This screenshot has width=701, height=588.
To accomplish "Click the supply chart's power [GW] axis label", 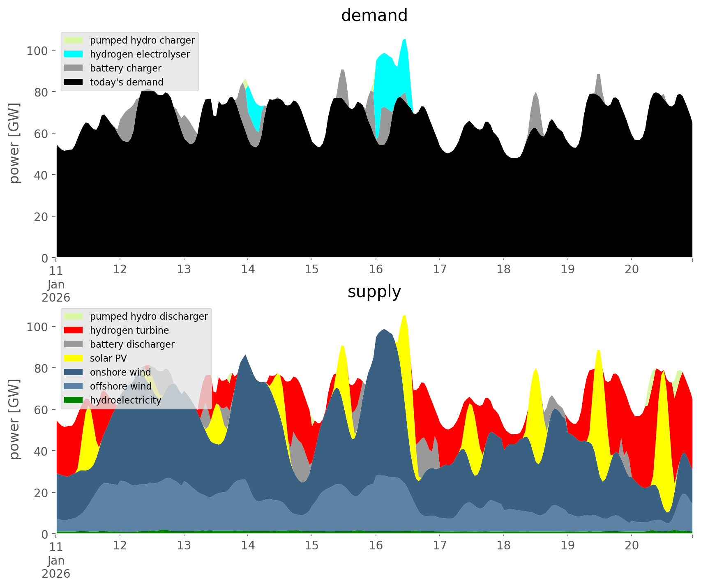I will pos(14,419).
